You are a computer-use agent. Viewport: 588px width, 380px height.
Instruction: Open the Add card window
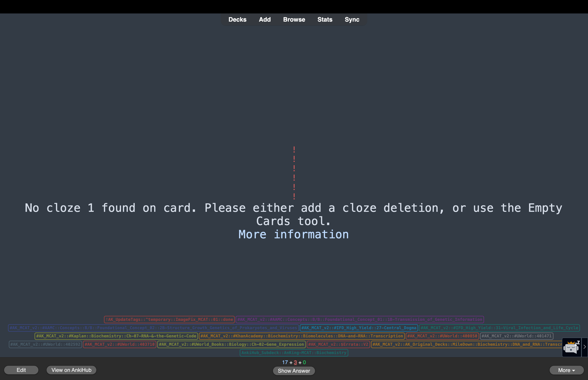[x=265, y=20]
